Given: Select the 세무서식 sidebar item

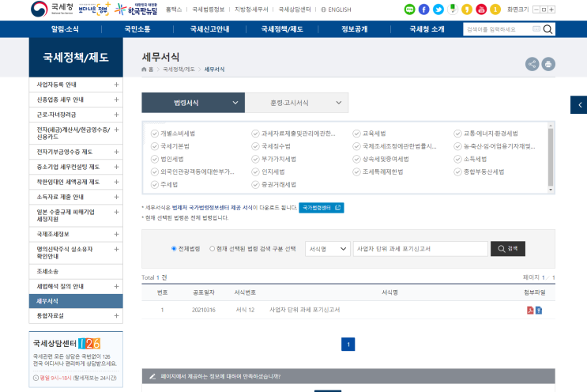Looking at the screenshot, I should [76, 301].
